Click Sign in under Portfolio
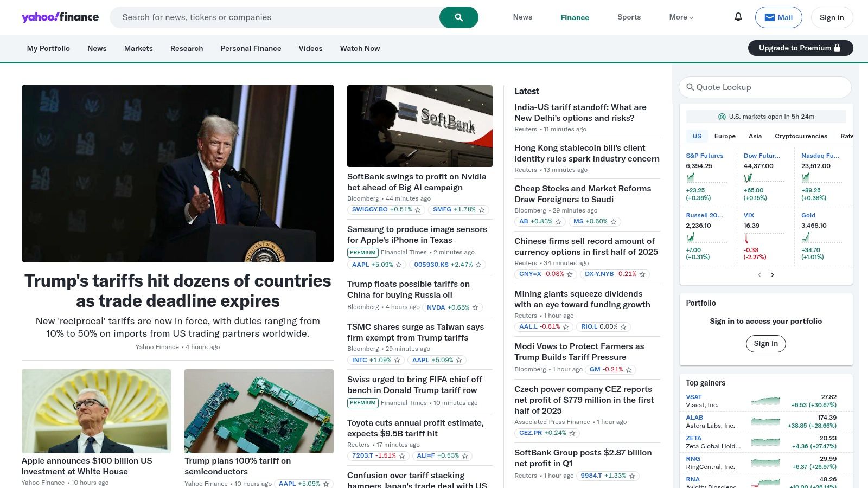Image resolution: width=868 pixels, height=488 pixels. coord(765,343)
